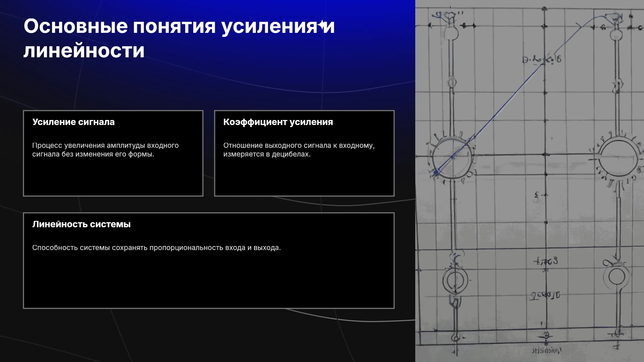Select the slide title 'Основные понятия усиления'
This screenshot has height=362, width=644.
tap(170, 26)
